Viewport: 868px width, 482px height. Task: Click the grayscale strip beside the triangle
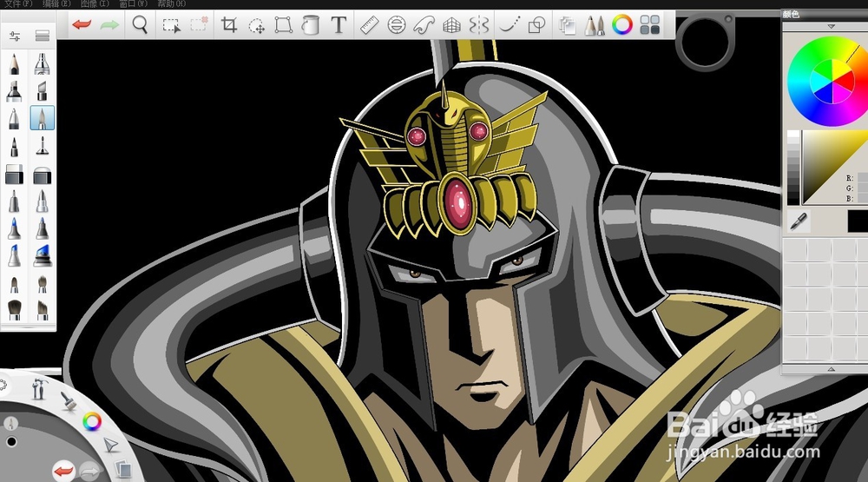pyautogui.click(x=793, y=168)
